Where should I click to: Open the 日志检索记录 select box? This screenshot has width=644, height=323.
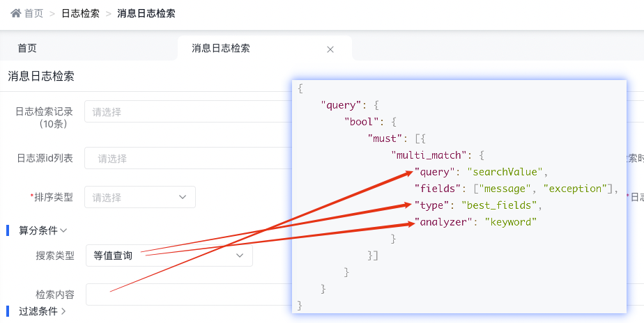(x=188, y=111)
